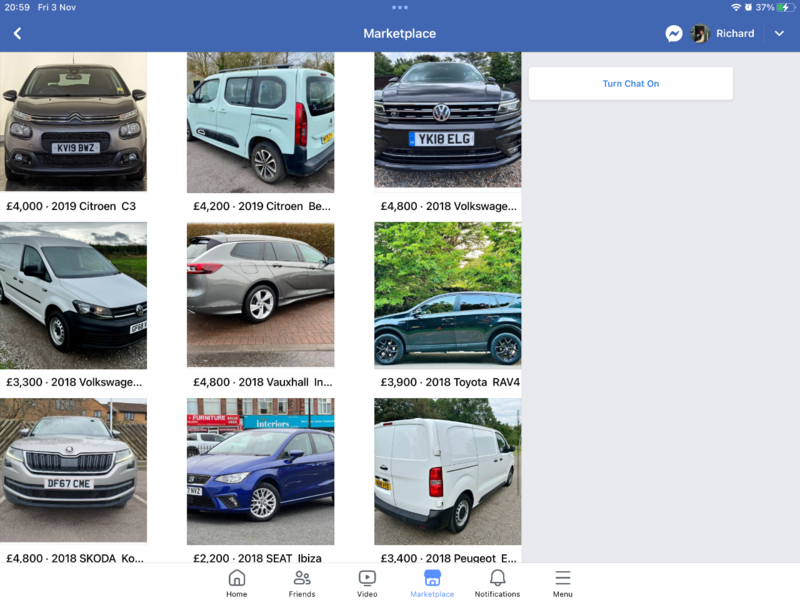Tap the battery indicator in status bar

786,7
